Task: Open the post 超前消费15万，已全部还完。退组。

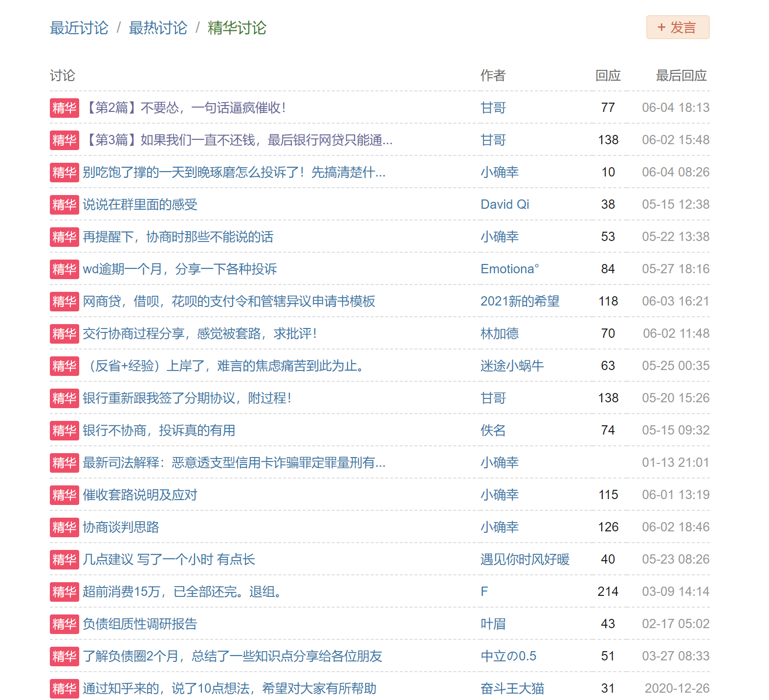Action: tap(183, 591)
